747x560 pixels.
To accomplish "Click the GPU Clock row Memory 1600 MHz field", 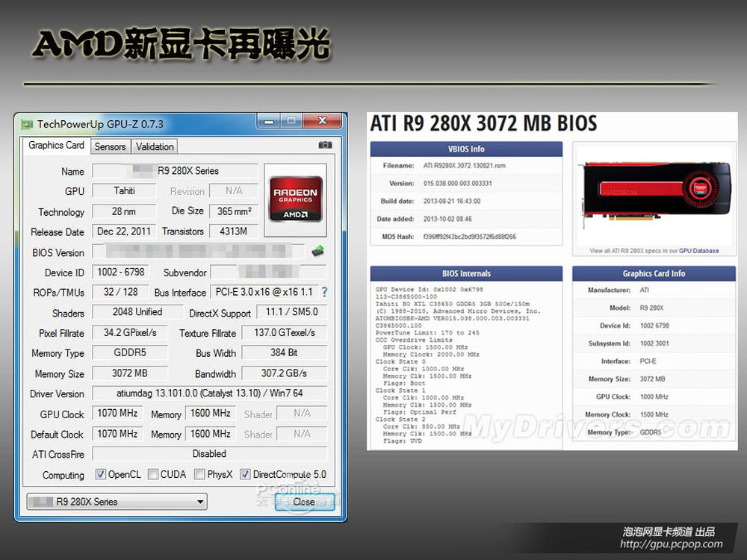I will click(210, 413).
